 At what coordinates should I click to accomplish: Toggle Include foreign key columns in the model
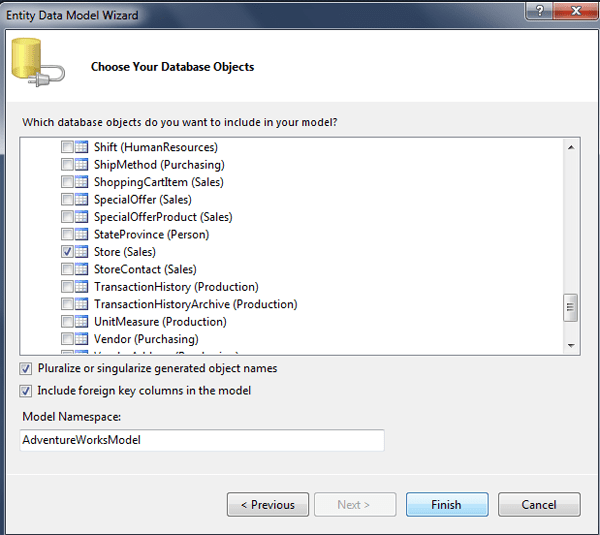coord(26,391)
